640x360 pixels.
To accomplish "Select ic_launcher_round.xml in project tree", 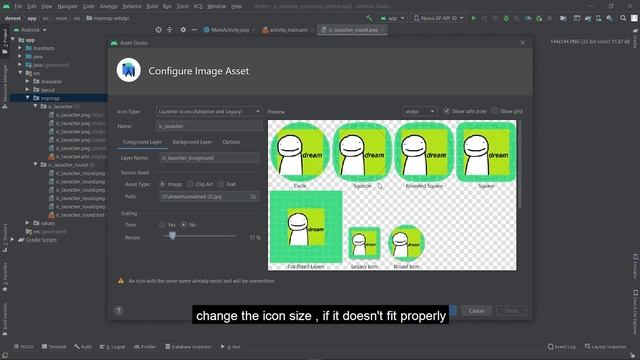I will tap(77, 215).
